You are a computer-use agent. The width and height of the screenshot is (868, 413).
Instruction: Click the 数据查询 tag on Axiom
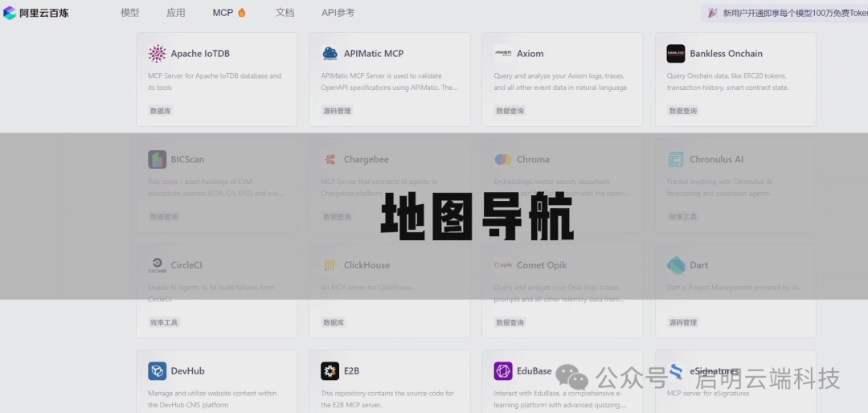[510, 111]
